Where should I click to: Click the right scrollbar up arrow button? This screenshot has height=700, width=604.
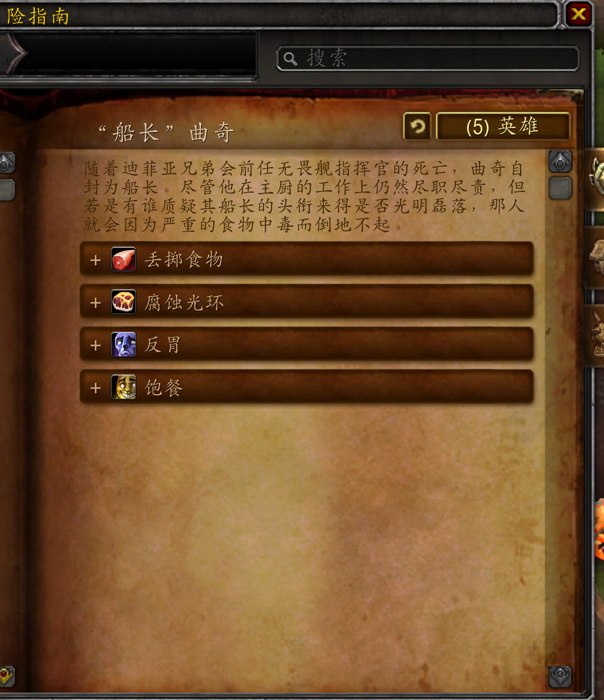pyautogui.click(x=560, y=162)
